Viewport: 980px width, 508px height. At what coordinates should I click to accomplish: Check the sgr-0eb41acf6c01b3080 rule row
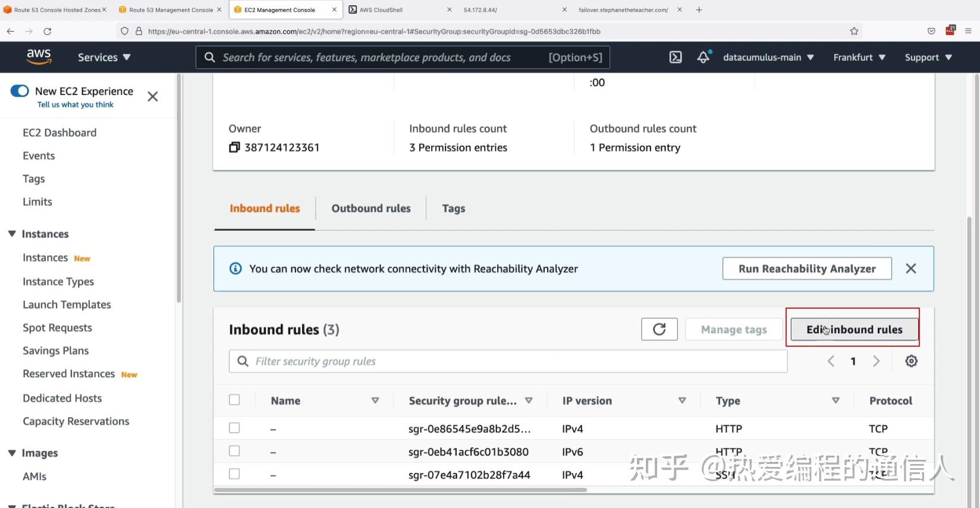coord(234,451)
